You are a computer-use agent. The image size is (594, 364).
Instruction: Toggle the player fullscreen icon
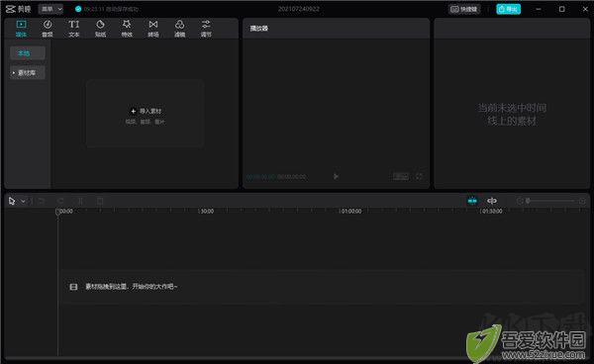(x=419, y=176)
